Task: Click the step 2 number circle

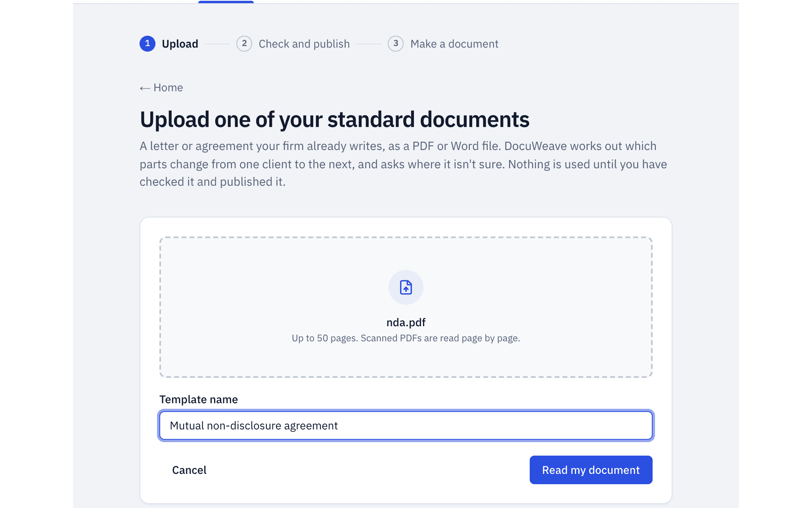Action: point(244,44)
